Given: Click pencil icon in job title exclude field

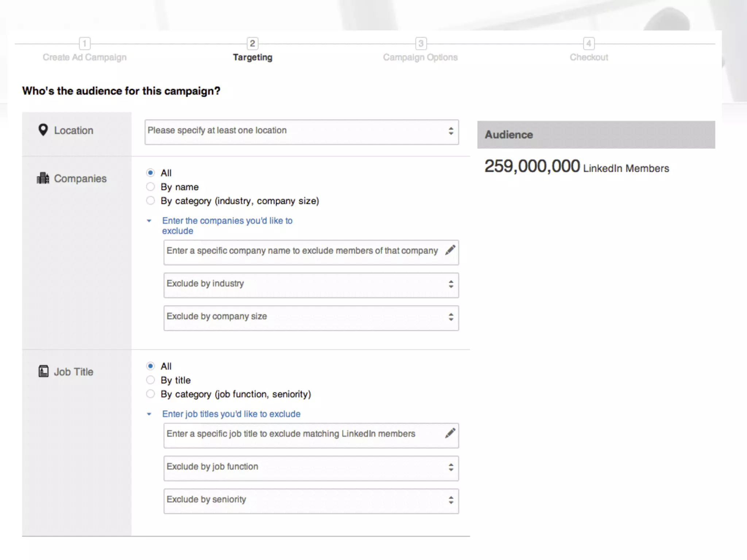Looking at the screenshot, I should coord(450,433).
